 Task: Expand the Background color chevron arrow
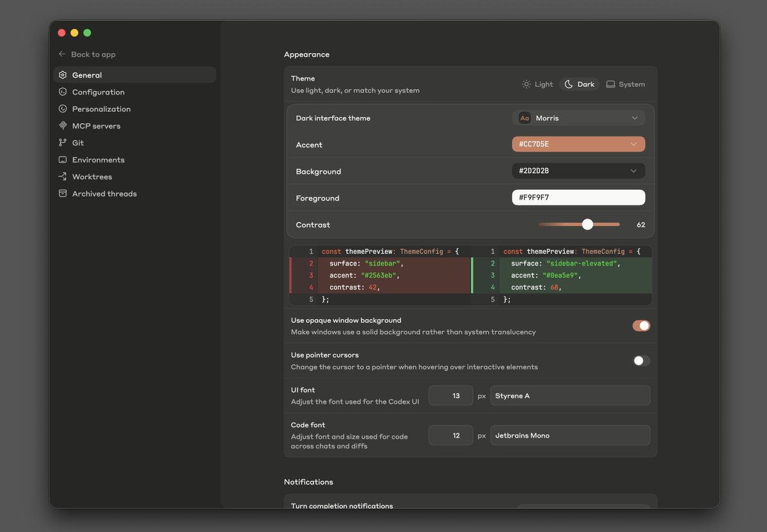pyautogui.click(x=633, y=171)
